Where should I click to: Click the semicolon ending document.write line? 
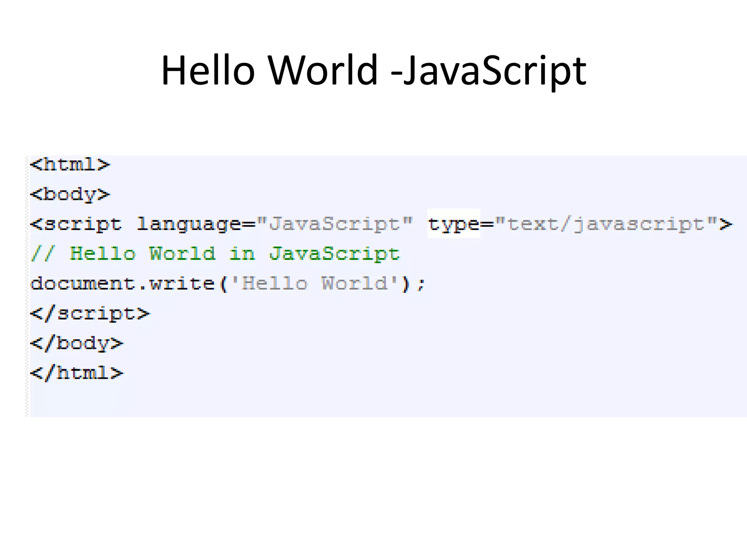point(421,284)
